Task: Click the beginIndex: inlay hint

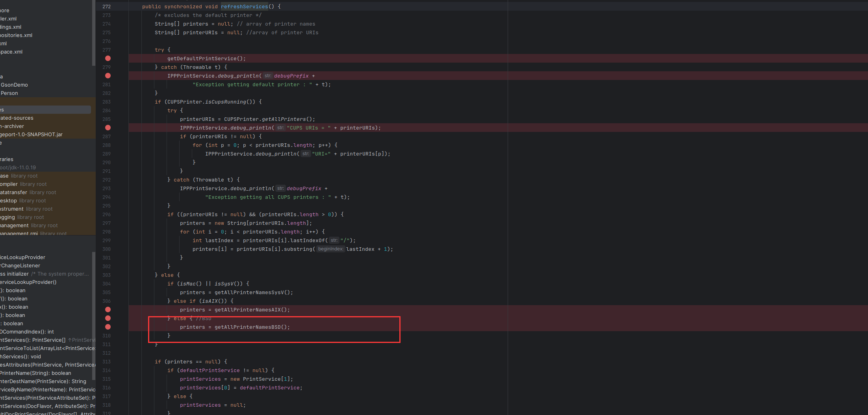Action: pyautogui.click(x=330, y=249)
